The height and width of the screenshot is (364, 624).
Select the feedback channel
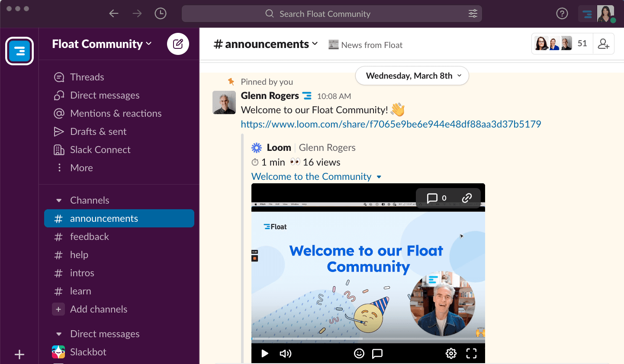pyautogui.click(x=90, y=236)
